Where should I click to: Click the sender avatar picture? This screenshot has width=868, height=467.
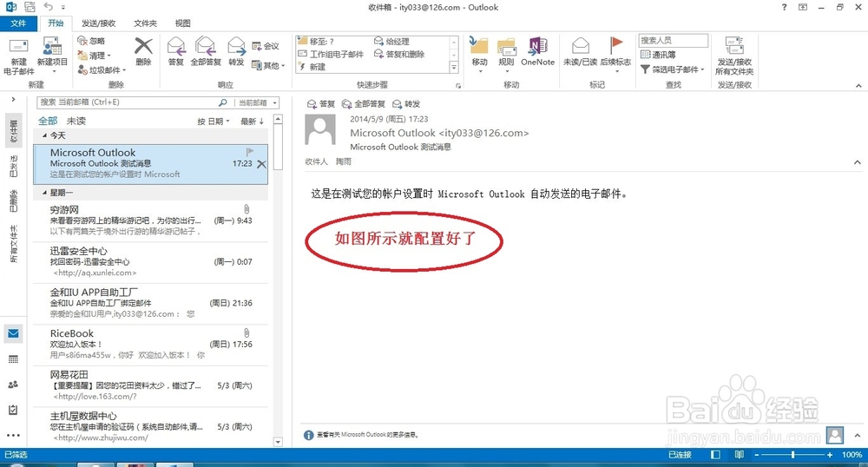click(320, 129)
